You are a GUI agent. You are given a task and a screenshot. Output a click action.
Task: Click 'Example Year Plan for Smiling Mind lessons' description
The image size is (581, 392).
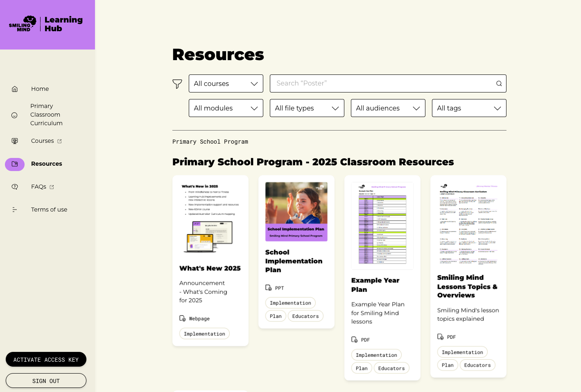point(378,313)
